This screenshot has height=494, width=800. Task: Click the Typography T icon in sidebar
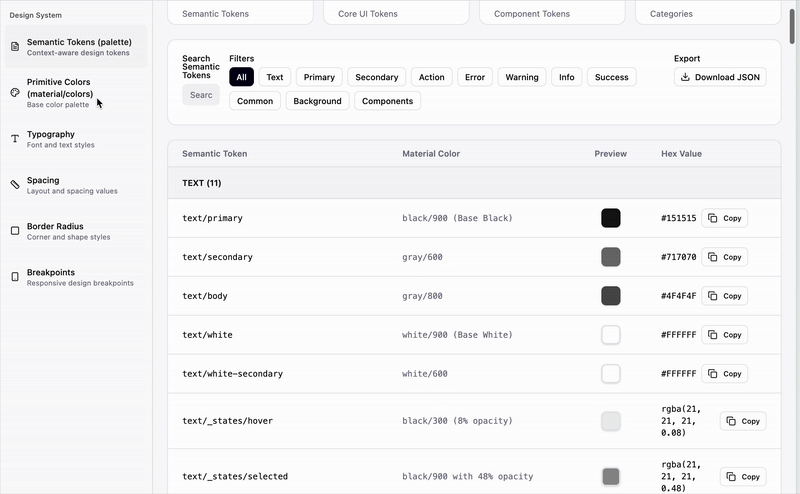tap(15, 139)
